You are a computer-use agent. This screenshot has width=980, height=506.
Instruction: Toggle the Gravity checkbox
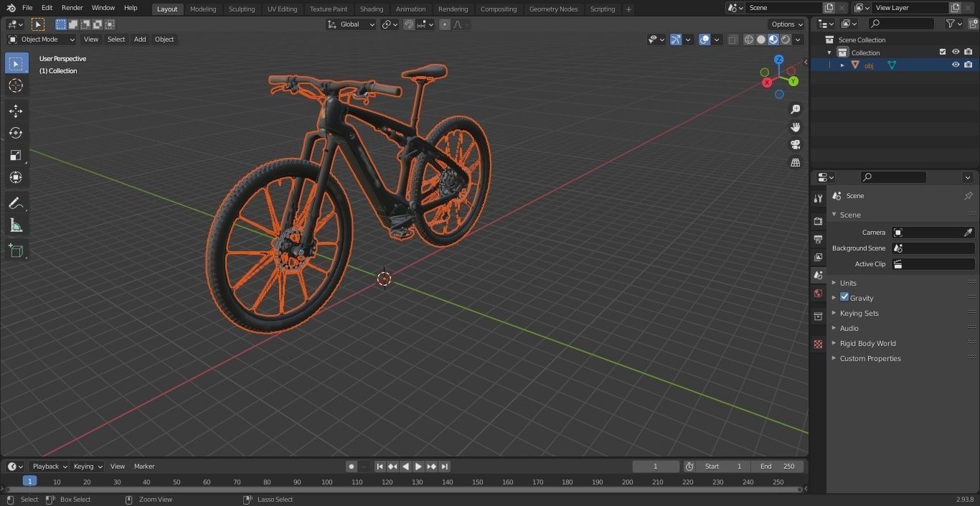[844, 297]
